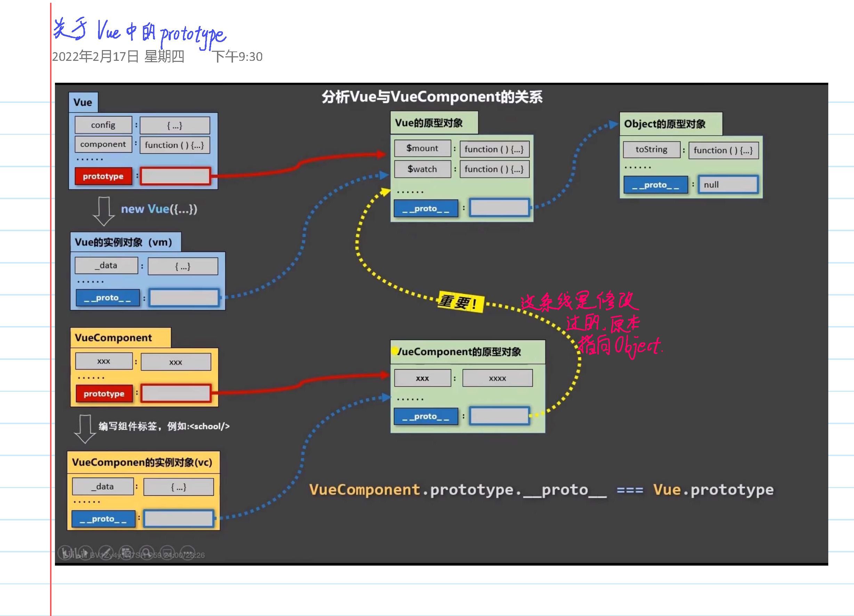
Task: Click the three-dots more circle icon
Action: [187, 552]
